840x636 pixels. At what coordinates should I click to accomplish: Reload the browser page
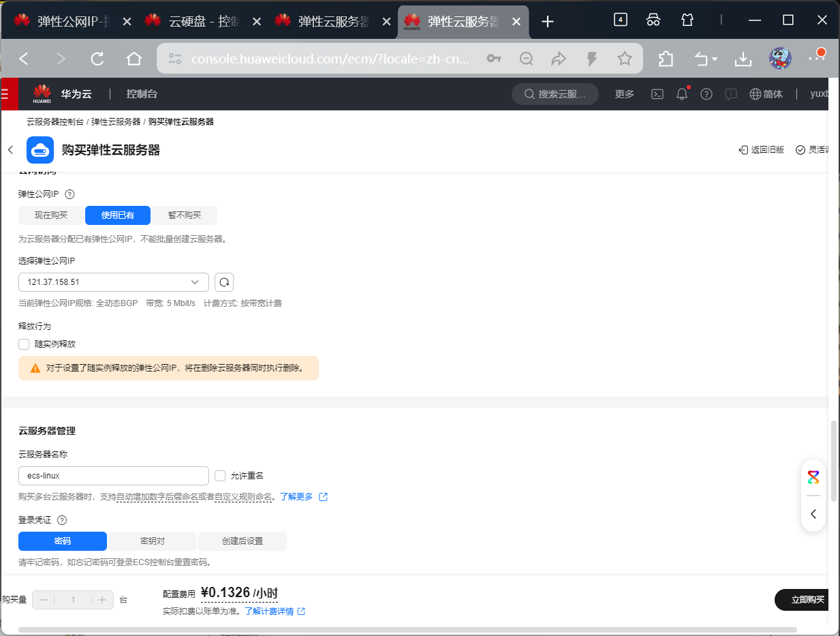(x=97, y=59)
